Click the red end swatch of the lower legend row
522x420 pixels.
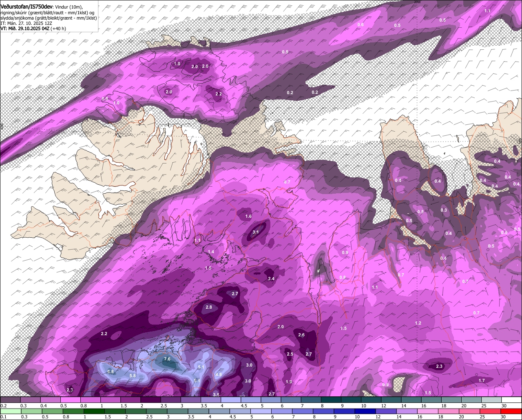pyautogui.click(x=511, y=411)
